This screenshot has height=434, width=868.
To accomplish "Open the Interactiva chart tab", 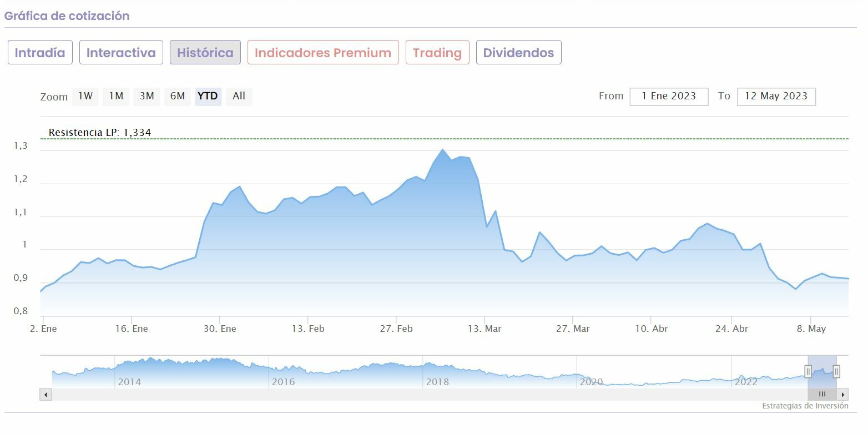I will click(x=121, y=53).
